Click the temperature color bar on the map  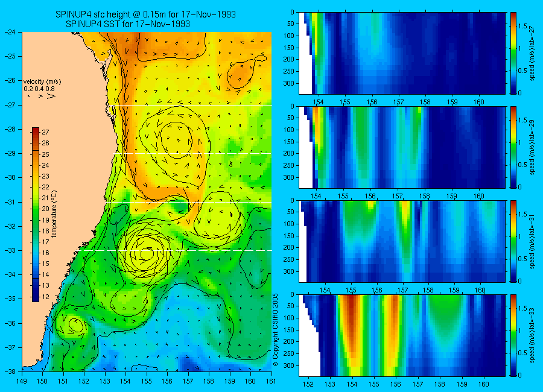[36, 215]
